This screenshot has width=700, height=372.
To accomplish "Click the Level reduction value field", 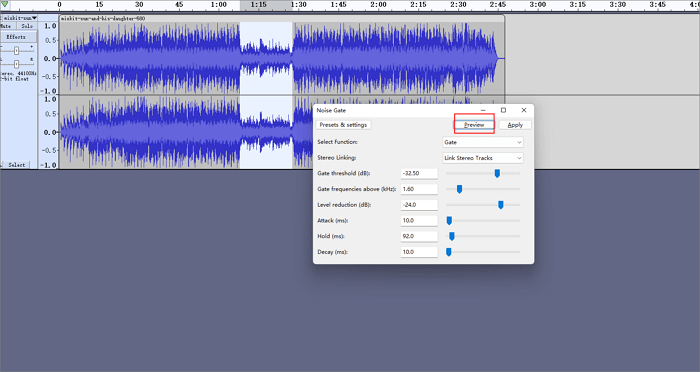I will (419, 205).
